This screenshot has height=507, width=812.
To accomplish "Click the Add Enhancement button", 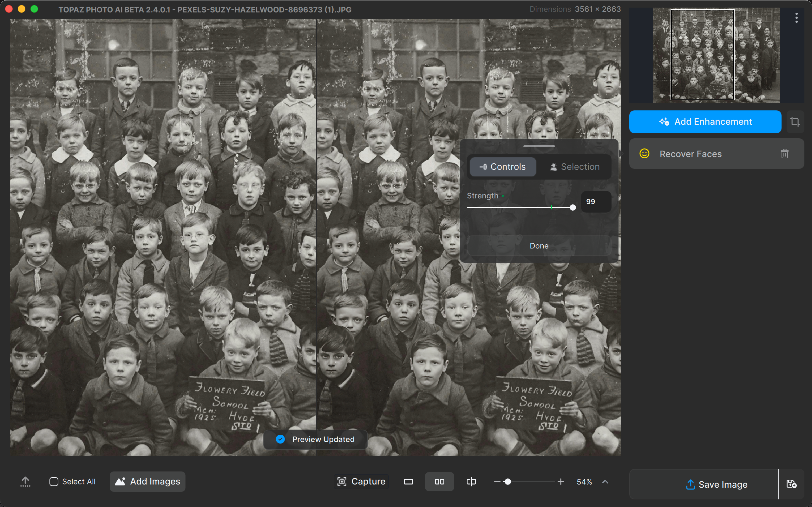I will click(x=705, y=122).
